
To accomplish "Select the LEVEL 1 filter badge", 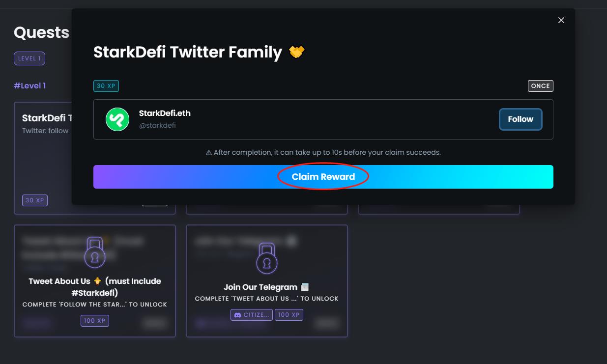I will [x=29, y=58].
